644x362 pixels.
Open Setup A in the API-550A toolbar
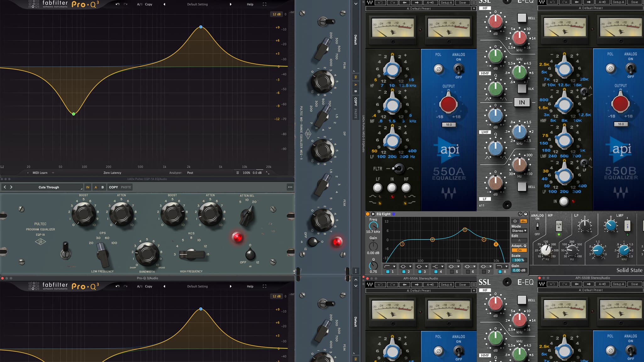[x=446, y=3]
